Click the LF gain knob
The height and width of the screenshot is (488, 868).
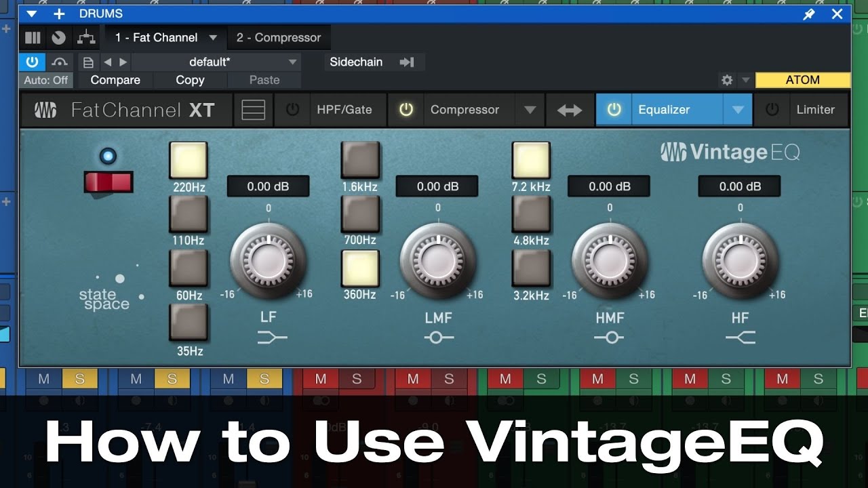[268, 260]
